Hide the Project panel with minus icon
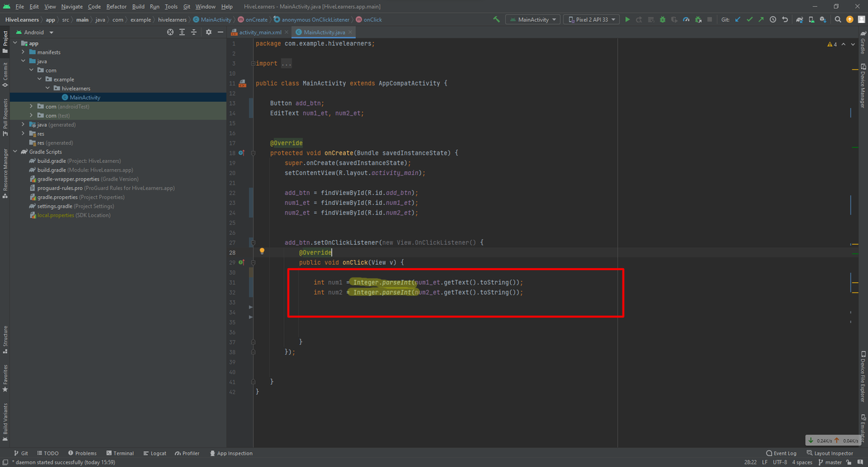The image size is (868, 467). [x=220, y=32]
